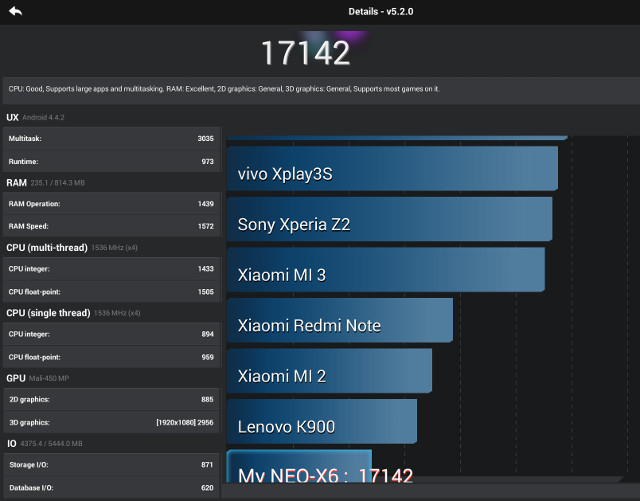Select the Runtime score row
This screenshot has height=501, width=640.
111,161
